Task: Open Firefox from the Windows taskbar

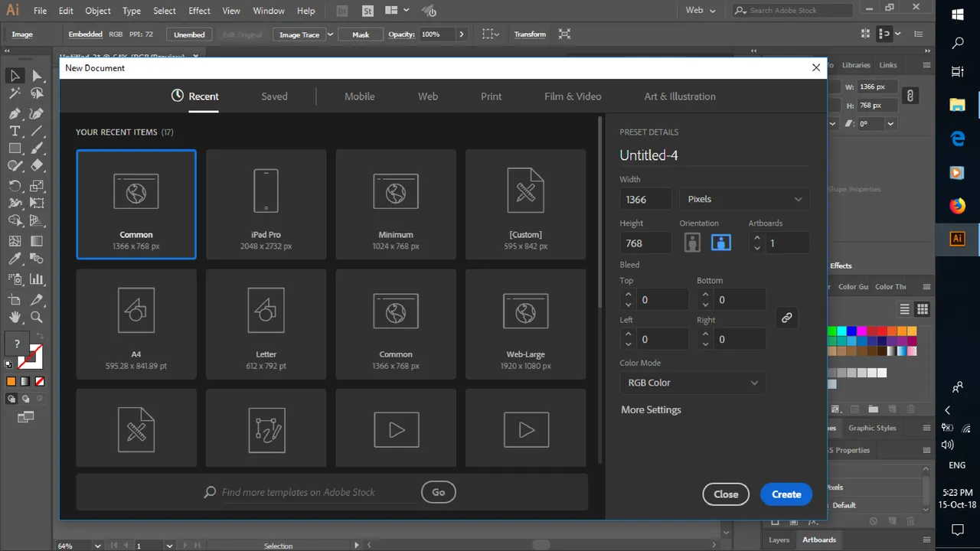Action: click(x=957, y=206)
